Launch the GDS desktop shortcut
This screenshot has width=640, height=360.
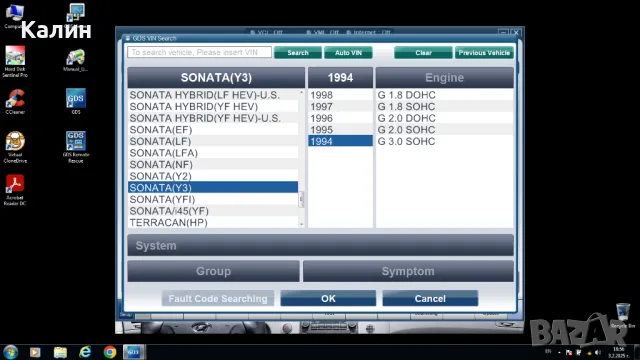tap(76, 101)
